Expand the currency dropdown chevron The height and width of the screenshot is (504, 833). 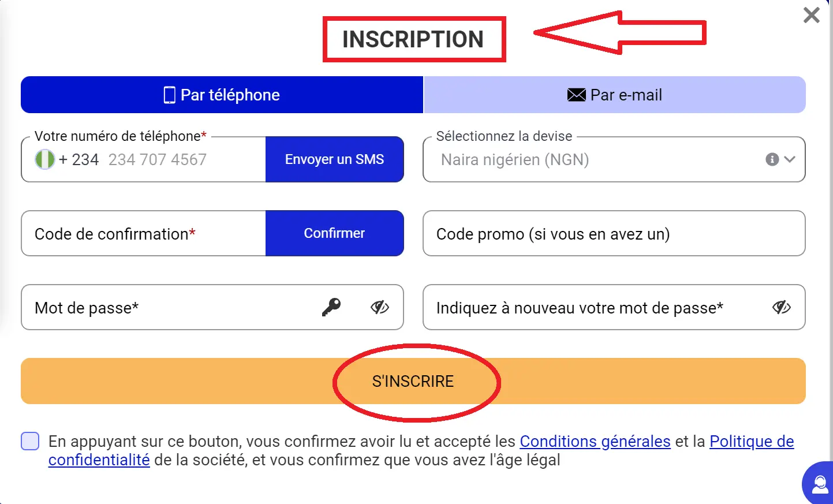coord(790,159)
